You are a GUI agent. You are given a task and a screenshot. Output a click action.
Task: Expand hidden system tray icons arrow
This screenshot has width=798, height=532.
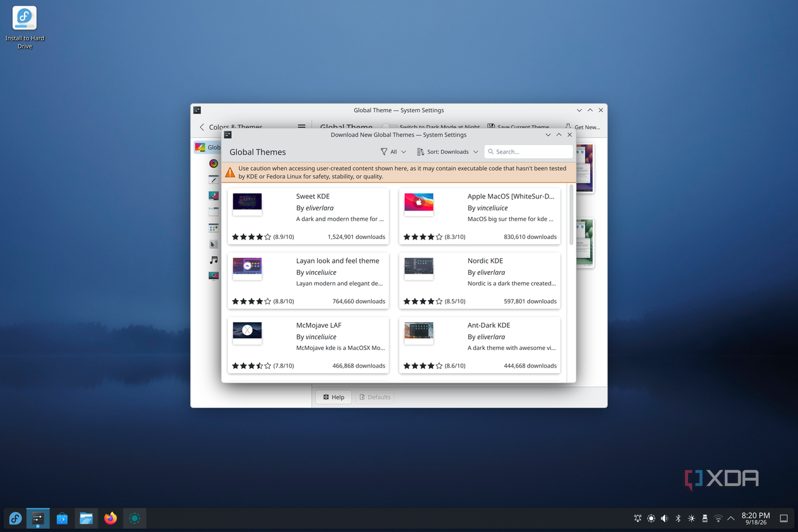[731, 518]
